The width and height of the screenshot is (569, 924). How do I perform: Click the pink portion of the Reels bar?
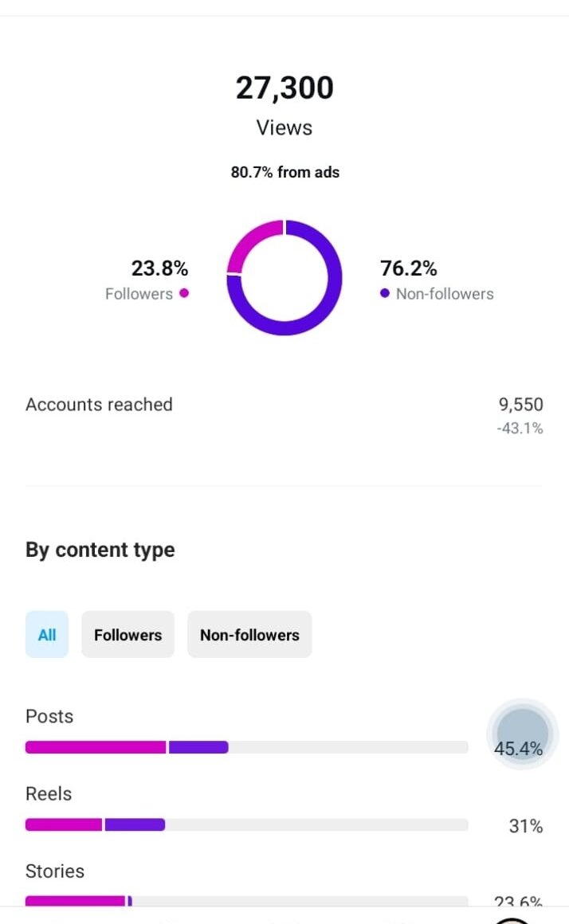click(x=64, y=824)
